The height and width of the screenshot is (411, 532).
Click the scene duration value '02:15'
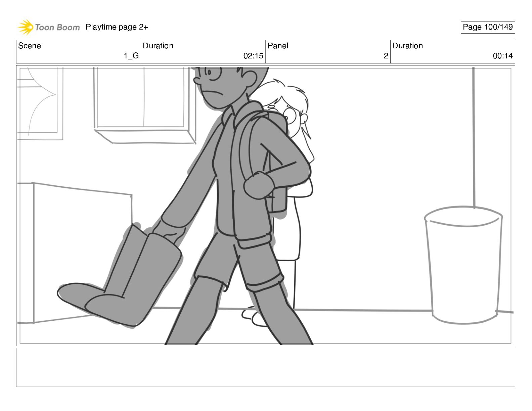(253, 56)
